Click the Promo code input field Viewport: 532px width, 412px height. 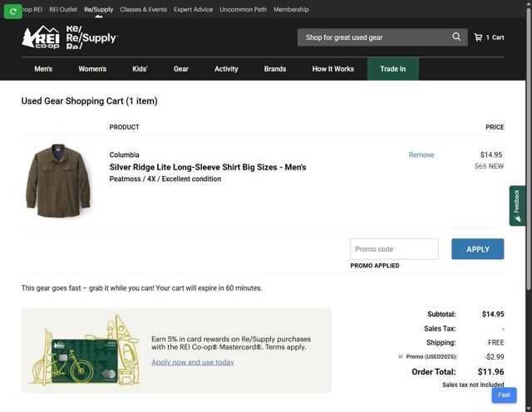394,249
